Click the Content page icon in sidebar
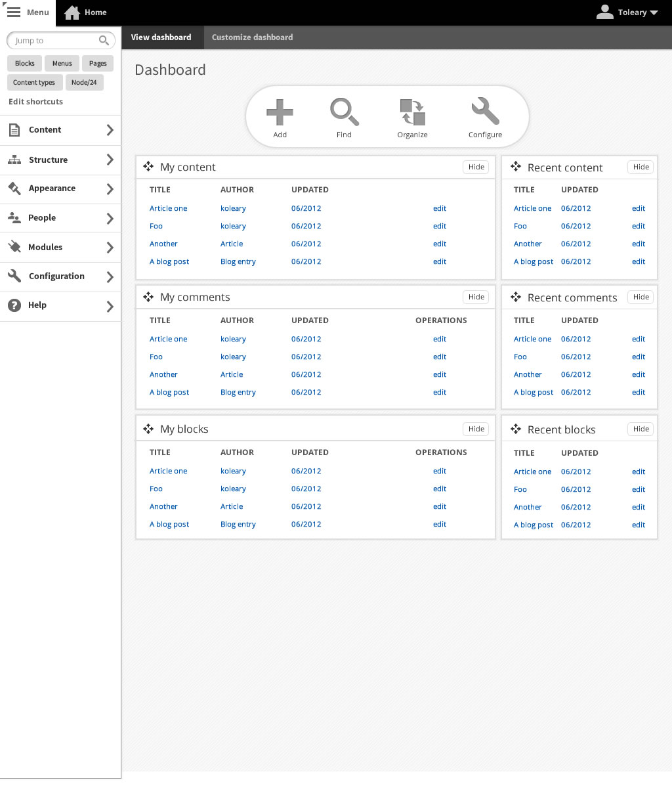Screen dimensions: 672x788 (x=14, y=130)
